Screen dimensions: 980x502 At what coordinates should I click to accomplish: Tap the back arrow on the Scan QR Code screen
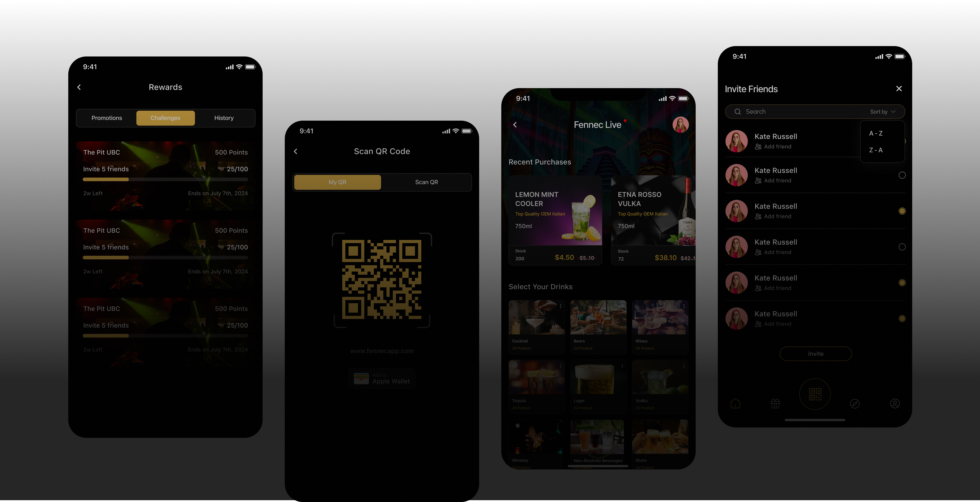coord(296,151)
